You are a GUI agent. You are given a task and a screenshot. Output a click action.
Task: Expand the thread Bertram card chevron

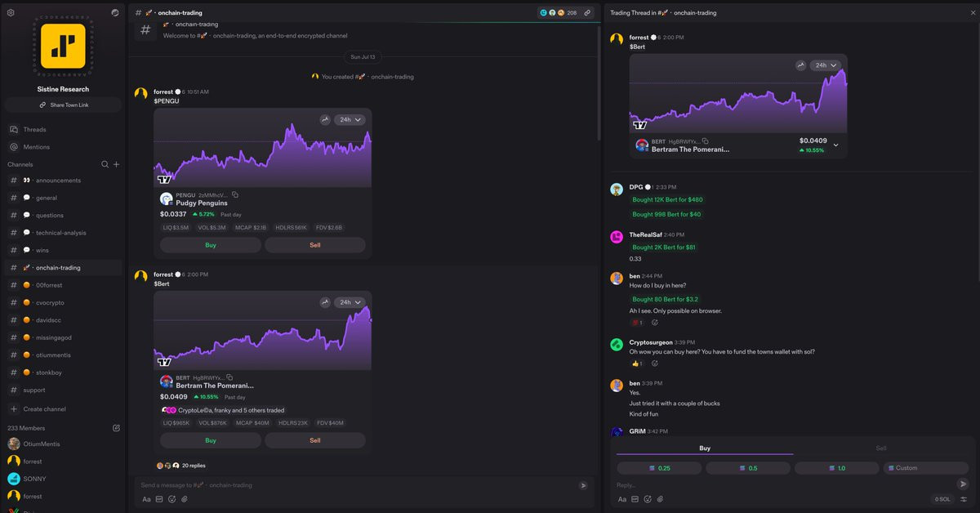tap(835, 145)
